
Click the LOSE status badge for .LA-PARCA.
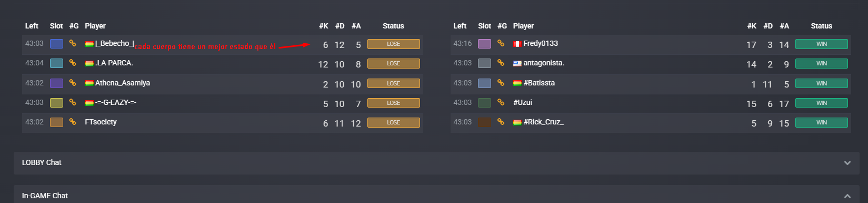[394, 63]
